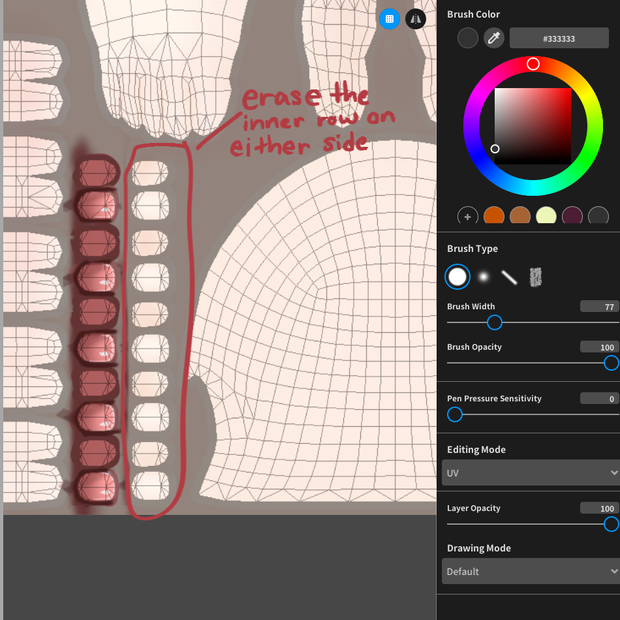
Task: Pick the dark purple saved swatch
Action: coord(572,216)
